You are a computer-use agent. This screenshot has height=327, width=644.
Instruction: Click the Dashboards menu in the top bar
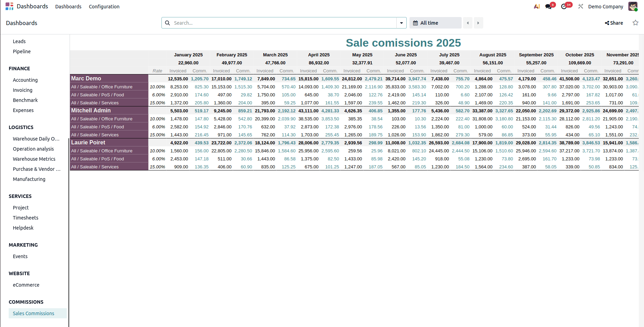coord(68,6)
